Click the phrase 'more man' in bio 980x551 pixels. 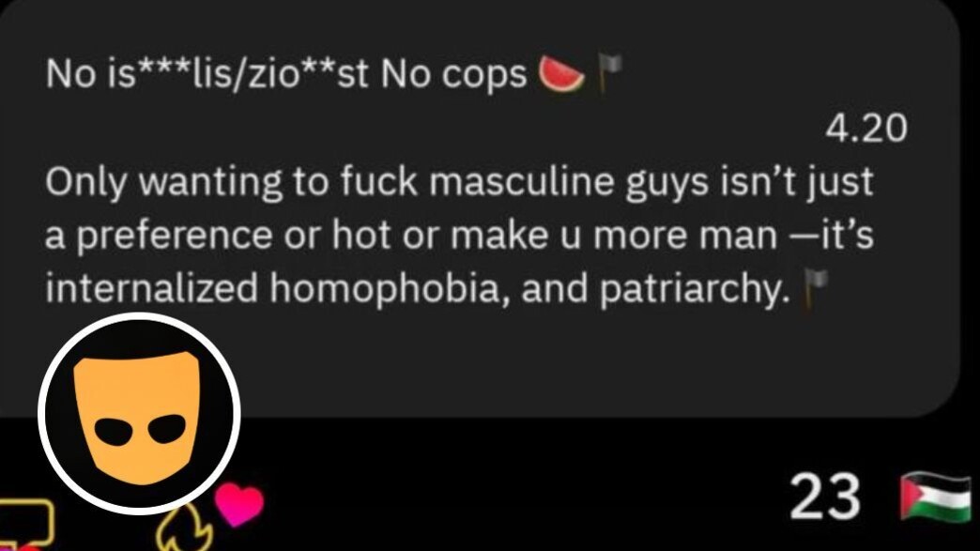[x=685, y=237]
